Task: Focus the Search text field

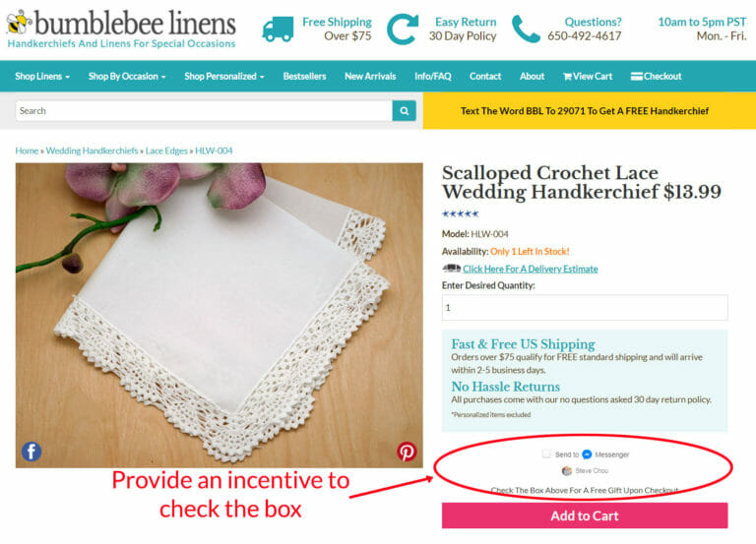Action: point(204,111)
